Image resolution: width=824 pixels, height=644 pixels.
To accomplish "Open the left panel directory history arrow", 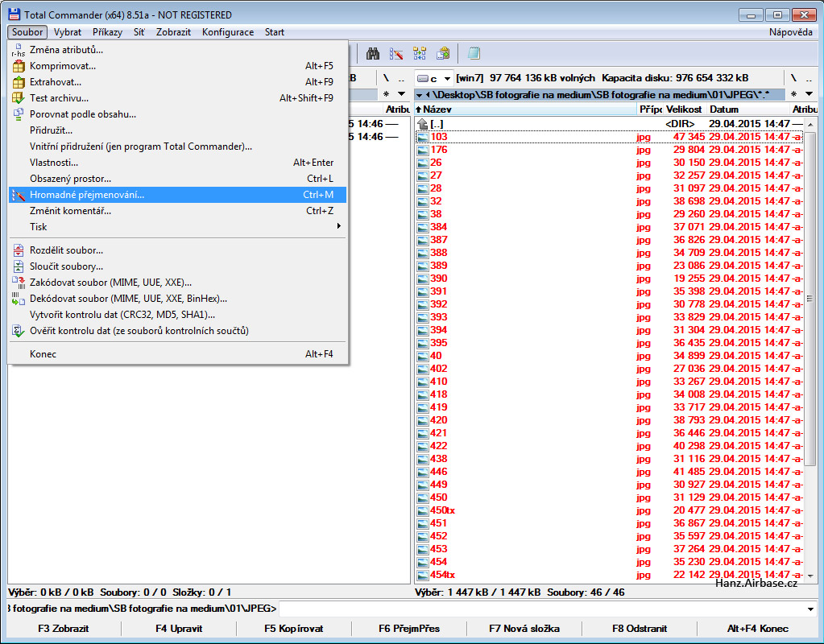I will pos(401,94).
